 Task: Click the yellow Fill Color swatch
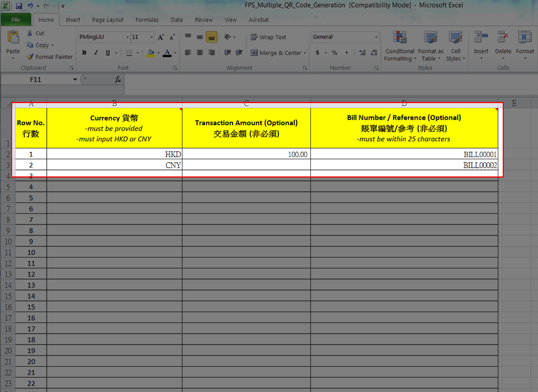(x=150, y=53)
